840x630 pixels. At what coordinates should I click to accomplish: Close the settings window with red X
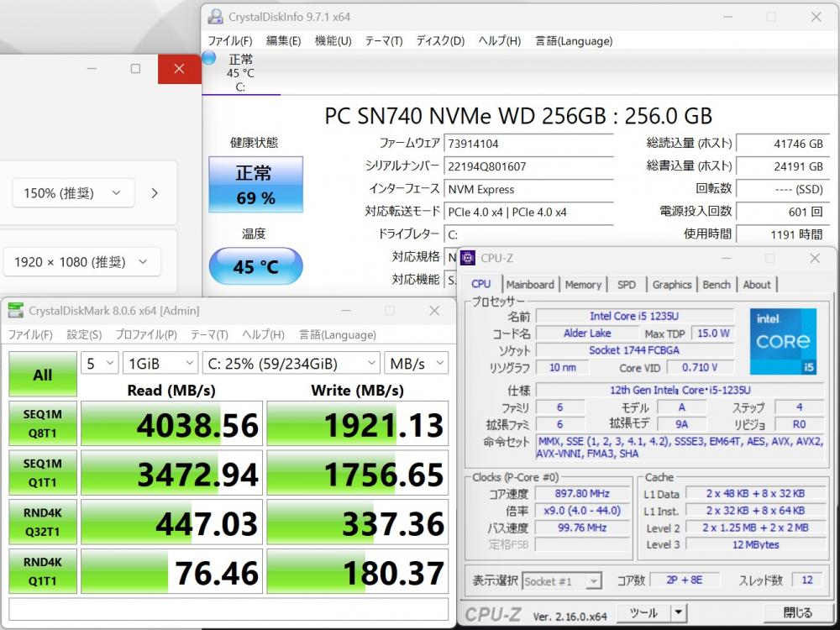point(179,69)
